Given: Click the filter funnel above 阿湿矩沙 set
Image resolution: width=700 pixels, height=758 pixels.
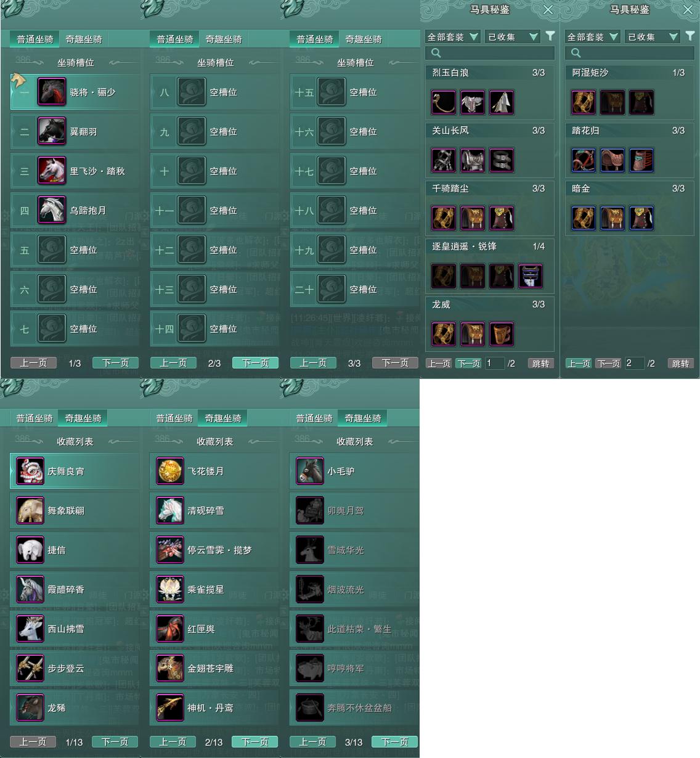Looking at the screenshot, I should (690, 36).
